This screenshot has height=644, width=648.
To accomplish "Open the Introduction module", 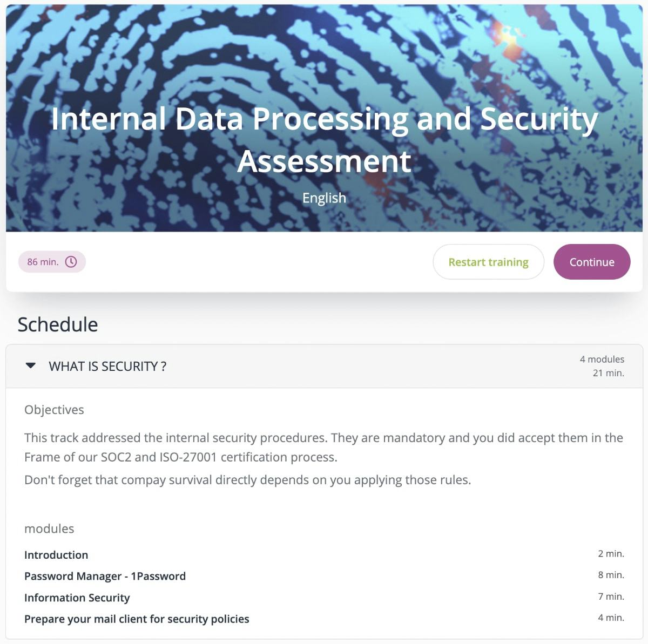I will point(56,555).
